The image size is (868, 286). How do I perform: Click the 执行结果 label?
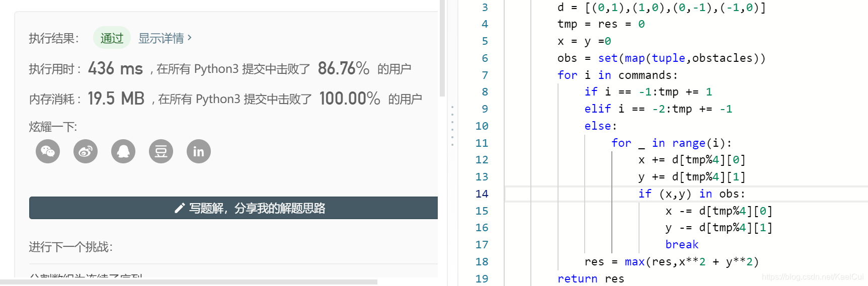(x=53, y=38)
